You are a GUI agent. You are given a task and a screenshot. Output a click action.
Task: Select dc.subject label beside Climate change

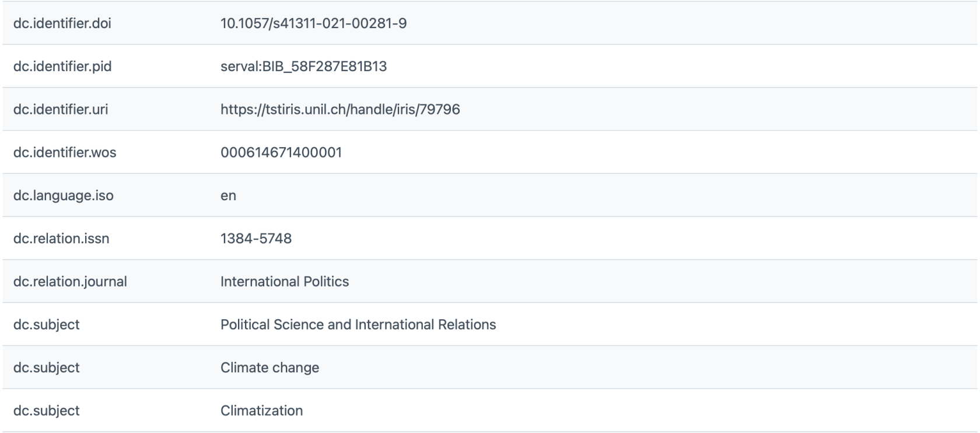point(46,368)
